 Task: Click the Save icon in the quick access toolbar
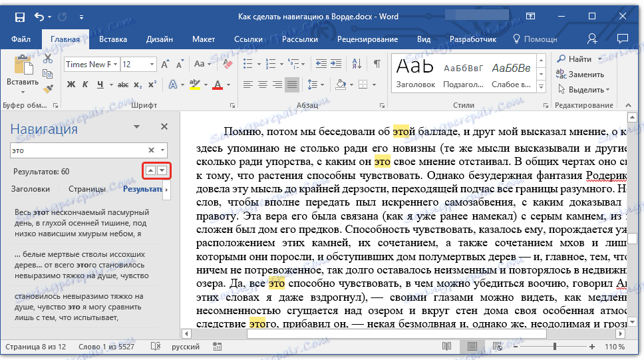tap(20, 17)
